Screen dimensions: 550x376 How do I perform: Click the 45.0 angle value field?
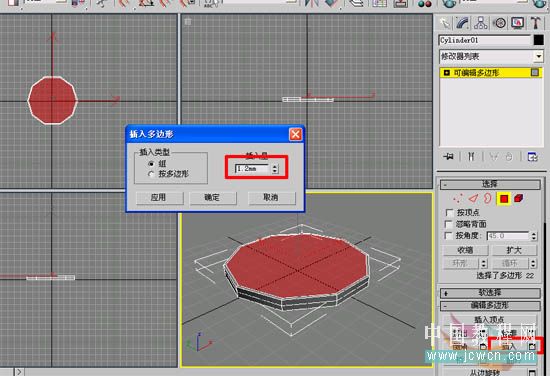(508, 236)
